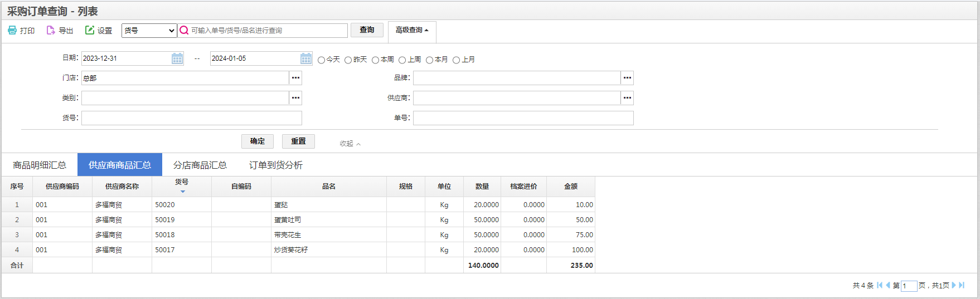
Task: Click 品名 column header
Action: [329, 187]
